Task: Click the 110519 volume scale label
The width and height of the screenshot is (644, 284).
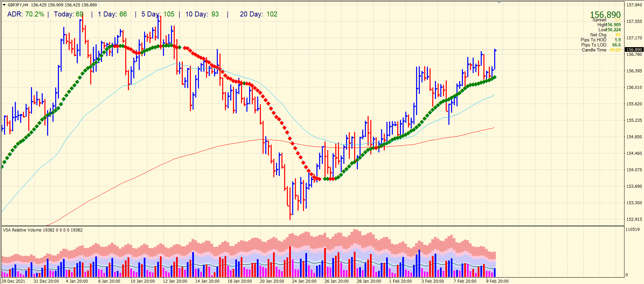Action: click(633, 229)
